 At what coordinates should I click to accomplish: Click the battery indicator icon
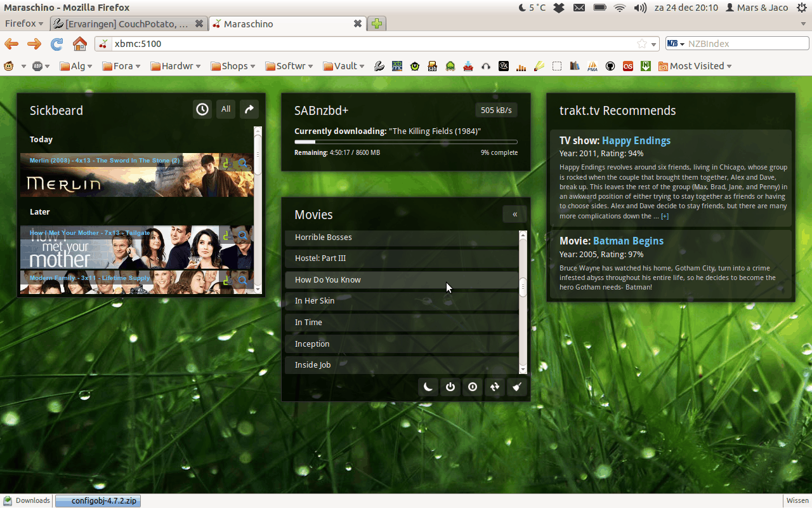(x=599, y=8)
